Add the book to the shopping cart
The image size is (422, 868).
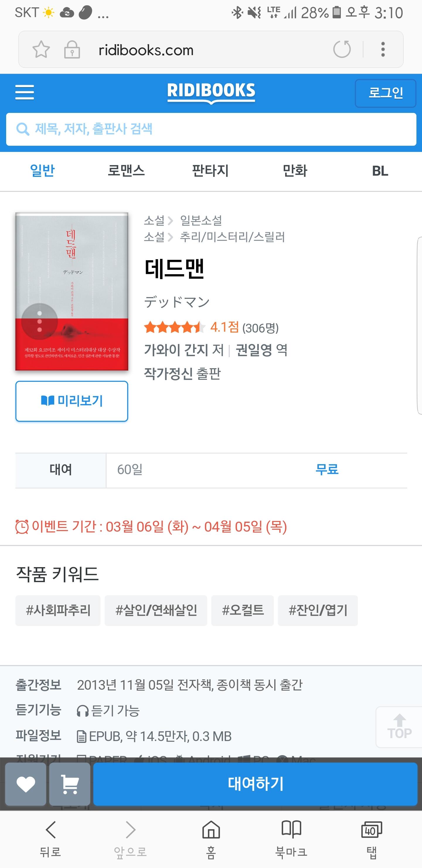tap(70, 784)
